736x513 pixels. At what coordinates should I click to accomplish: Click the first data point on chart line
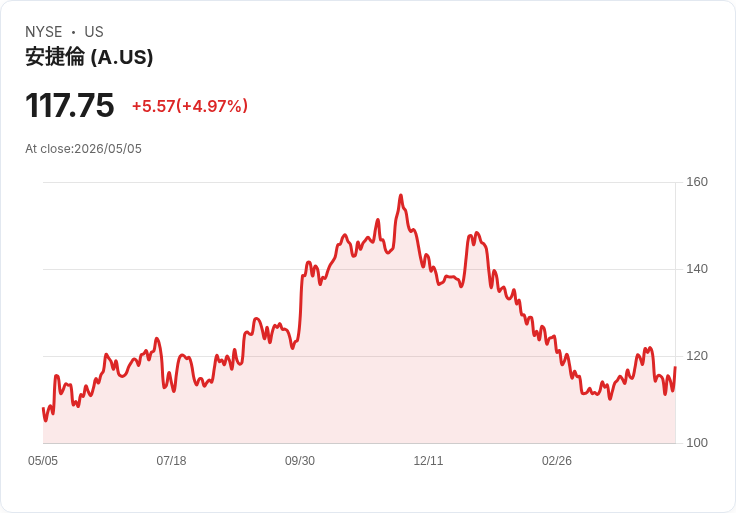coord(43,408)
